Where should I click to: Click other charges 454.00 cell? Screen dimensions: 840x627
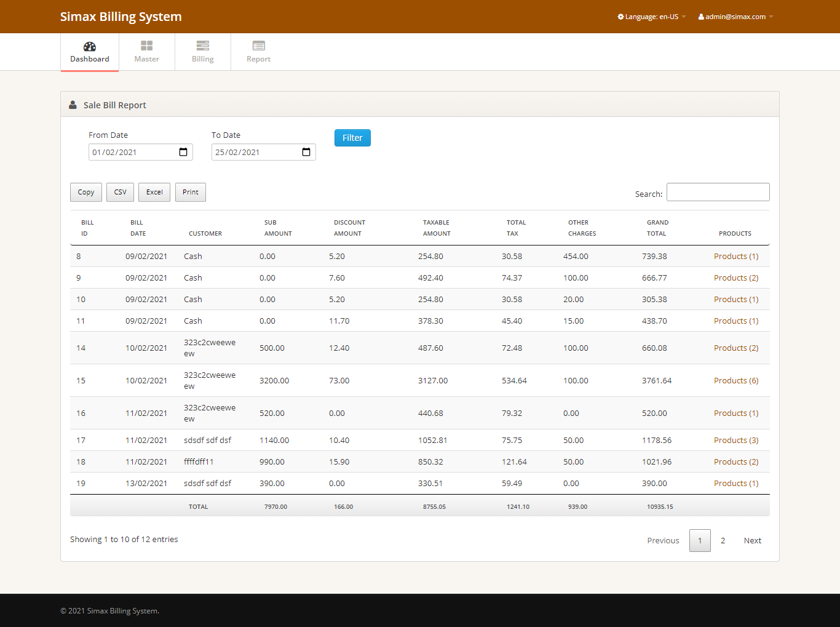(576, 256)
